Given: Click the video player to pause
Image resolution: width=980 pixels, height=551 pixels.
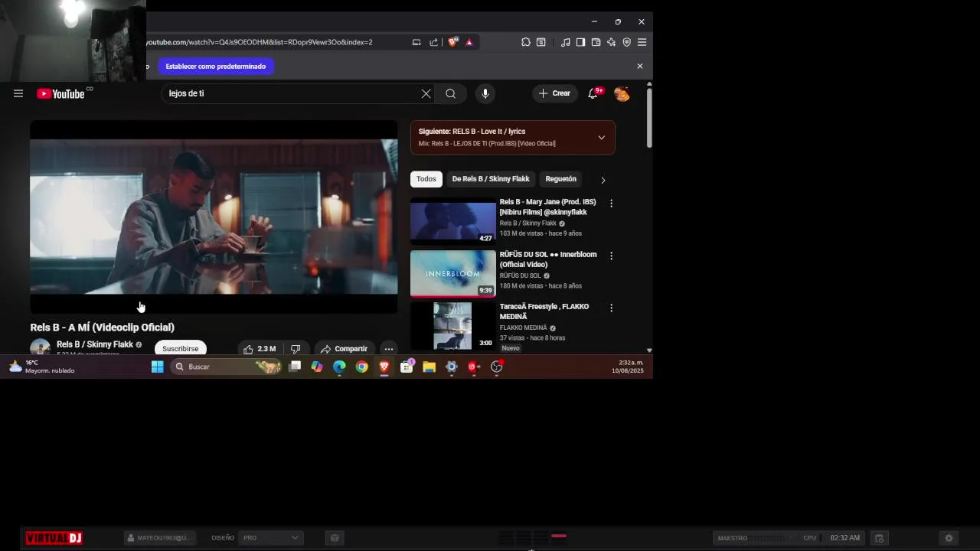Looking at the screenshot, I should click(214, 217).
